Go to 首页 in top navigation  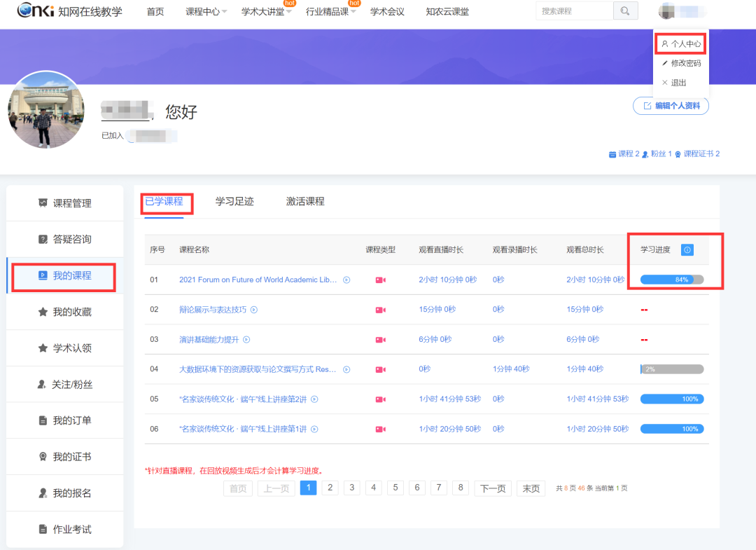(155, 12)
